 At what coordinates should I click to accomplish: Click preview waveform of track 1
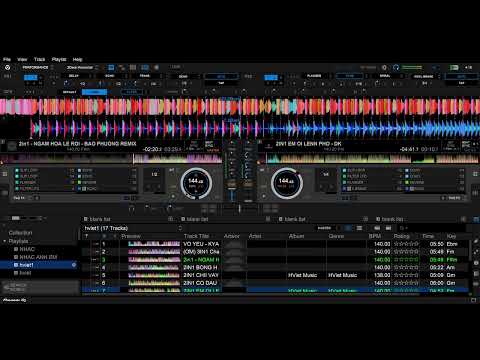(154, 244)
